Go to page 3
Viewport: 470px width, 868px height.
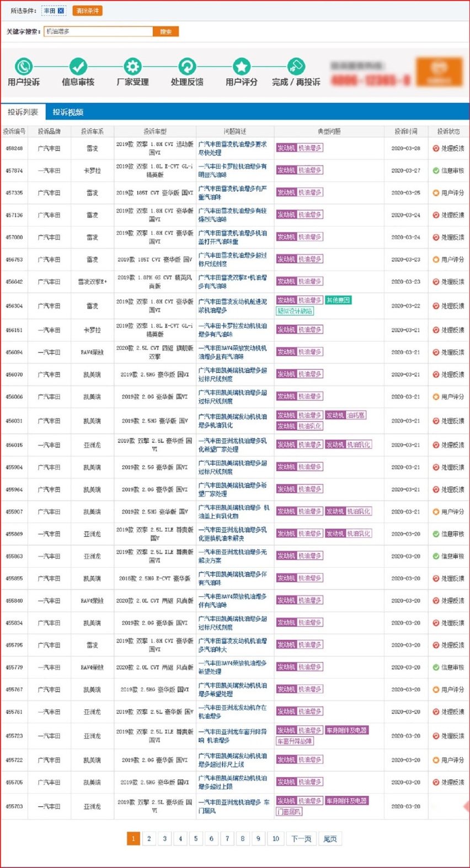tap(164, 839)
